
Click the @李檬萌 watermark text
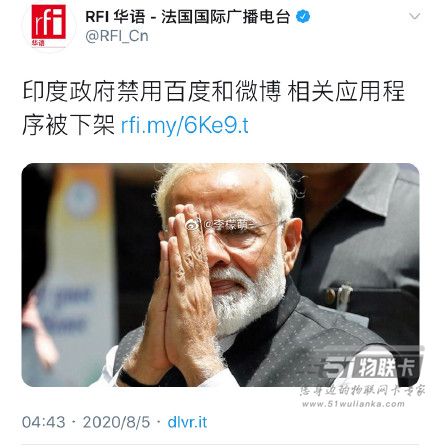tap(228, 225)
